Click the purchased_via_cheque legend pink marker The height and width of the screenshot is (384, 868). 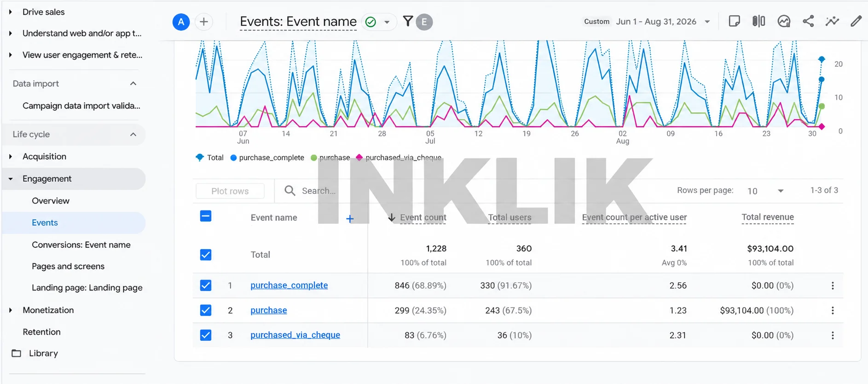pos(359,157)
